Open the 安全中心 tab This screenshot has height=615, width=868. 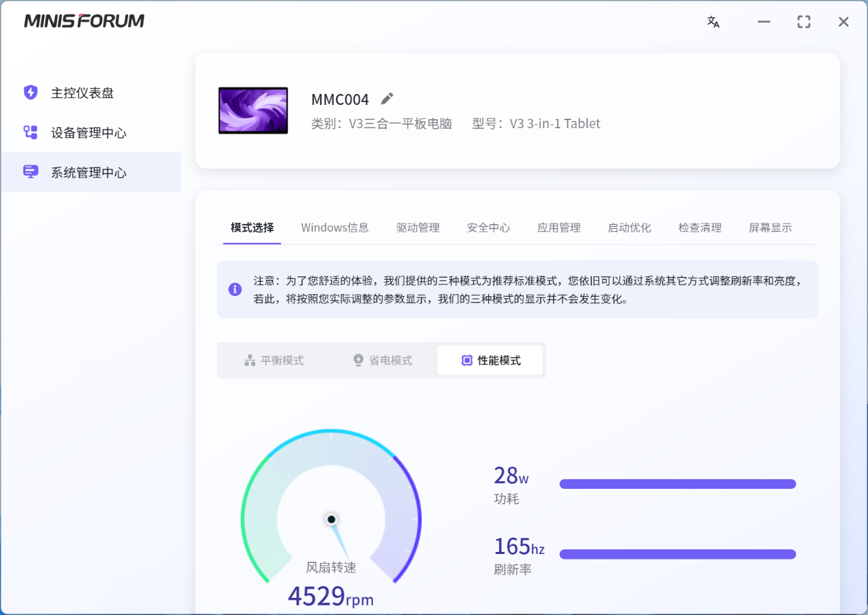tap(488, 227)
